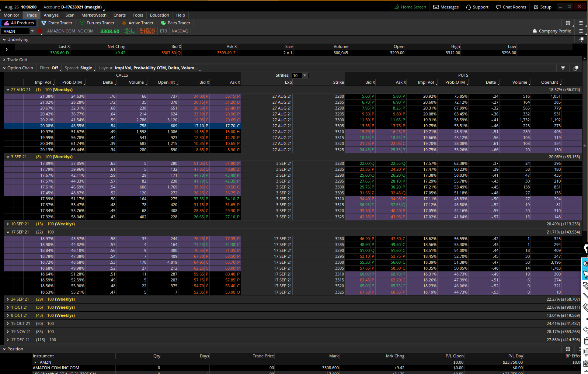Collapse the 27 AUG 21 expiration
This screenshot has width=588, height=374.
[x=8, y=90]
